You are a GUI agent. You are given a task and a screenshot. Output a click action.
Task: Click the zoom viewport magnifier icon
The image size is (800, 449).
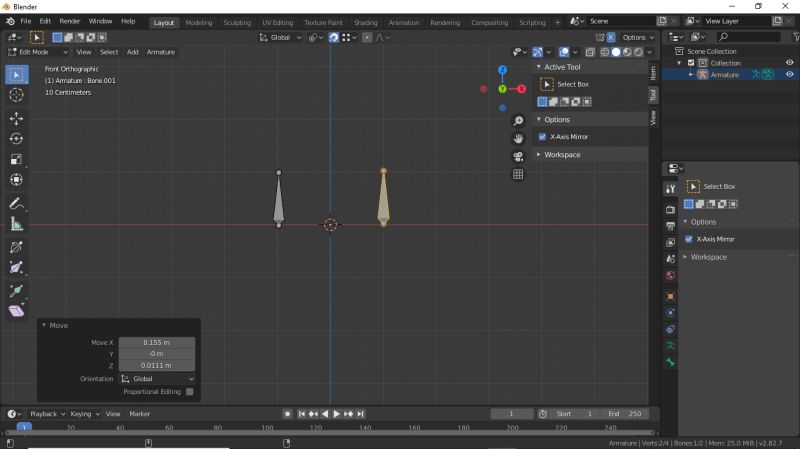tap(518, 120)
